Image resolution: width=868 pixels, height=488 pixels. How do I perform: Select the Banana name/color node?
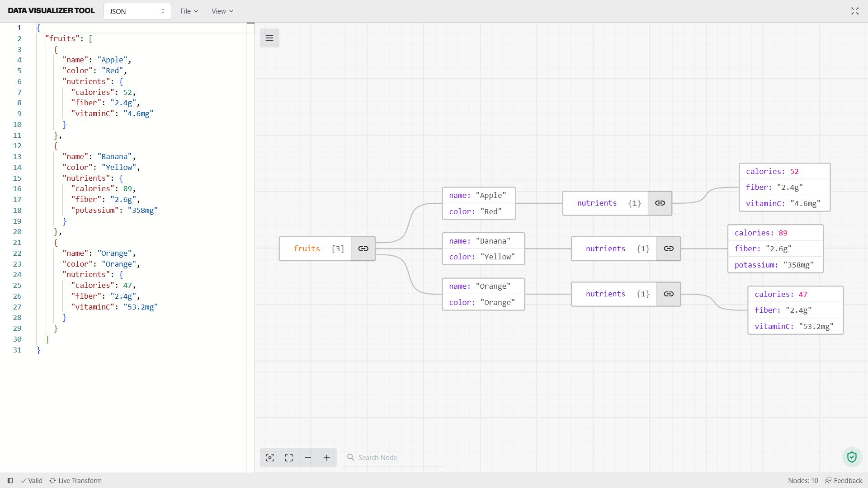[x=483, y=249]
